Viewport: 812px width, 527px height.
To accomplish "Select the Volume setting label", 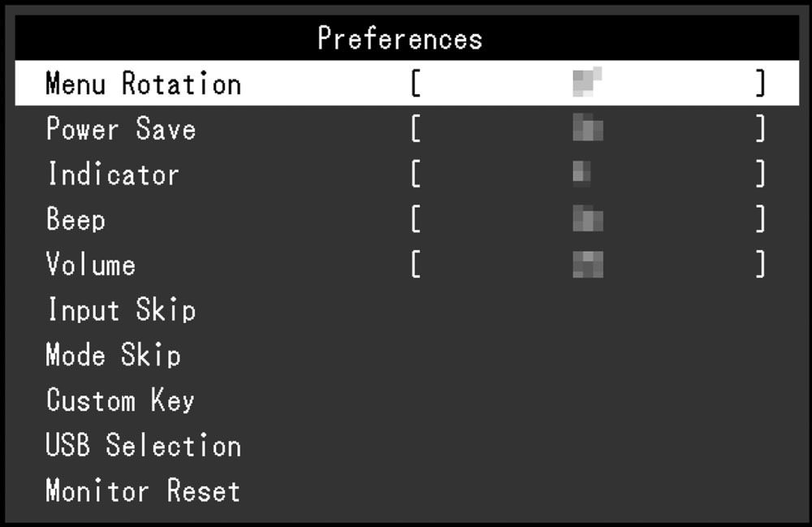I will (x=90, y=265).
